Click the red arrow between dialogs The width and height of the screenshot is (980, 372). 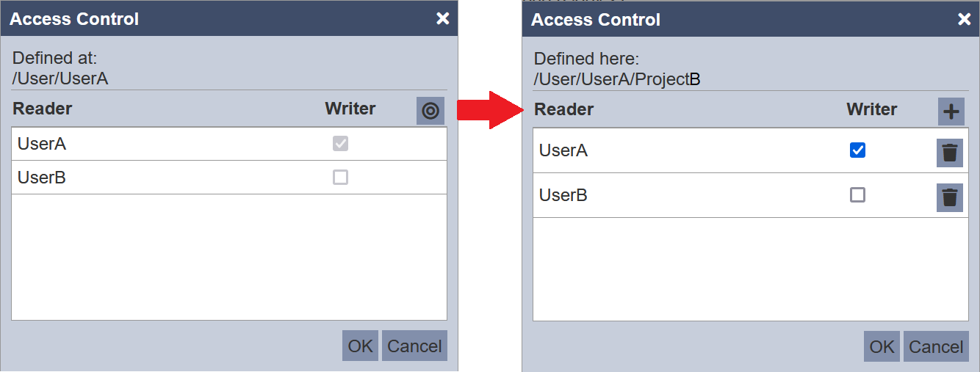tap(489, 110)
